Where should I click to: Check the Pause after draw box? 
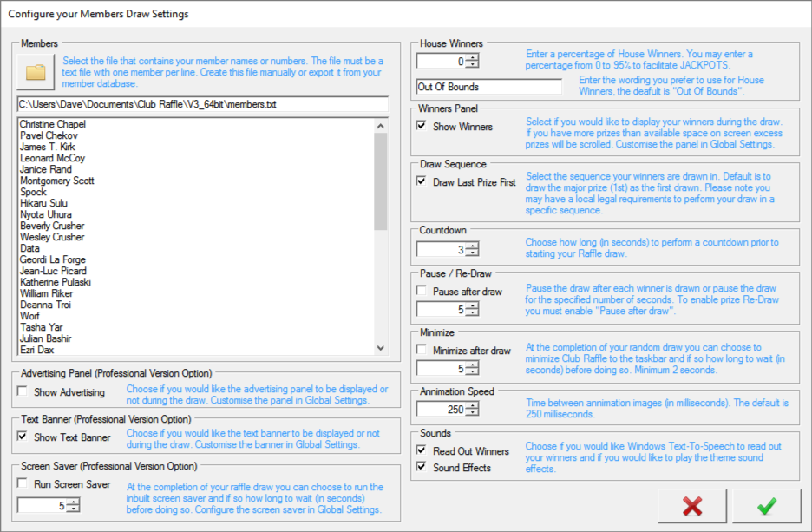tap(422, 292)
